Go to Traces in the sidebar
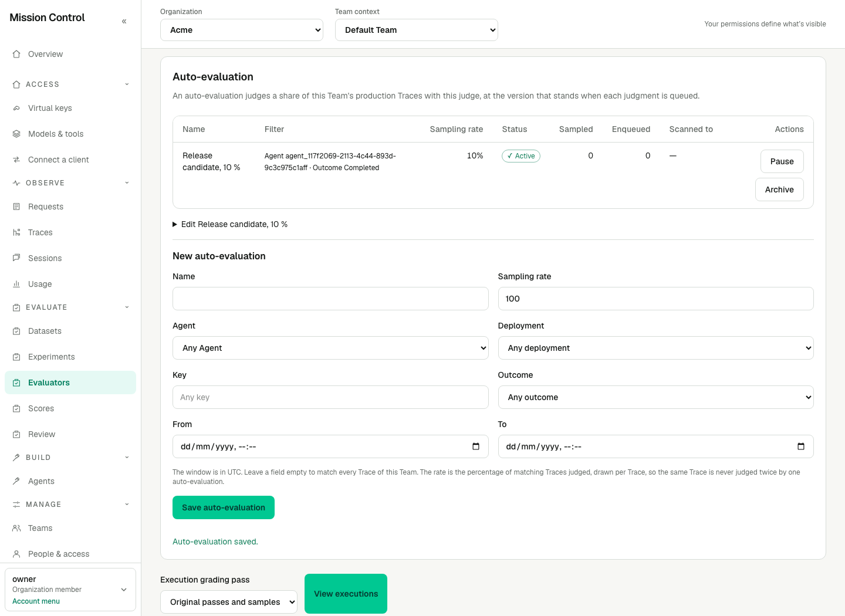Screen dimensions: 845x616 (70, 232)
